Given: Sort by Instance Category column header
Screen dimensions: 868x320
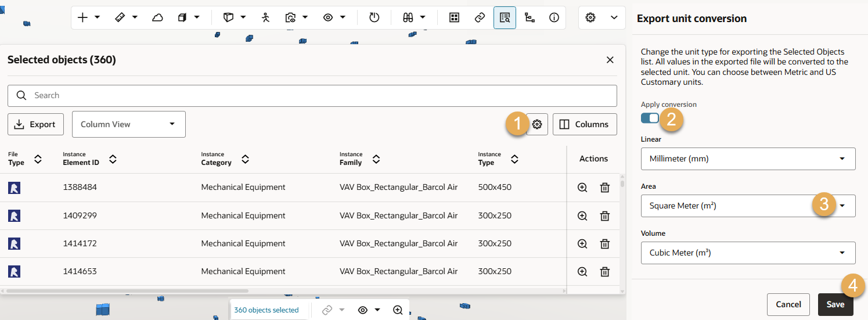Looking at the screenshot, I should click(245, 159).
